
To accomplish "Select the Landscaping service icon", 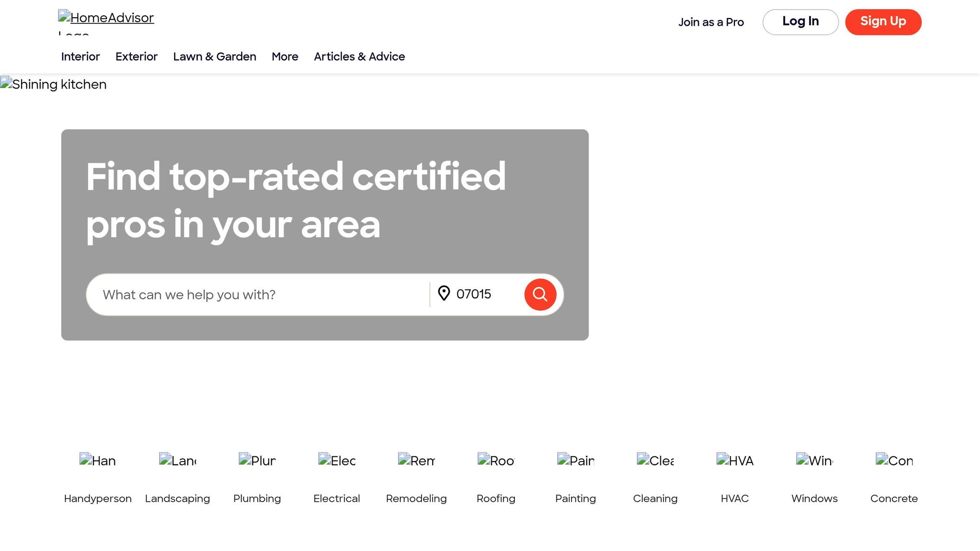I will [178, 460].
